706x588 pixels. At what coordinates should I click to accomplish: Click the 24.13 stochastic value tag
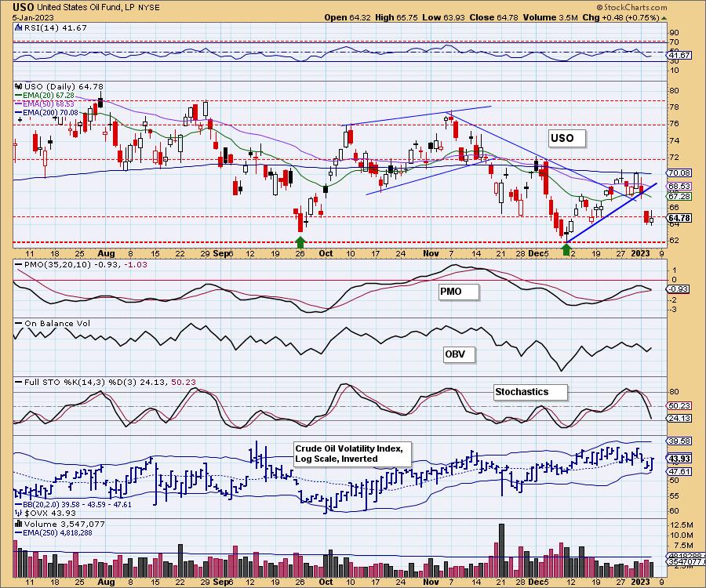click(679, 419)
